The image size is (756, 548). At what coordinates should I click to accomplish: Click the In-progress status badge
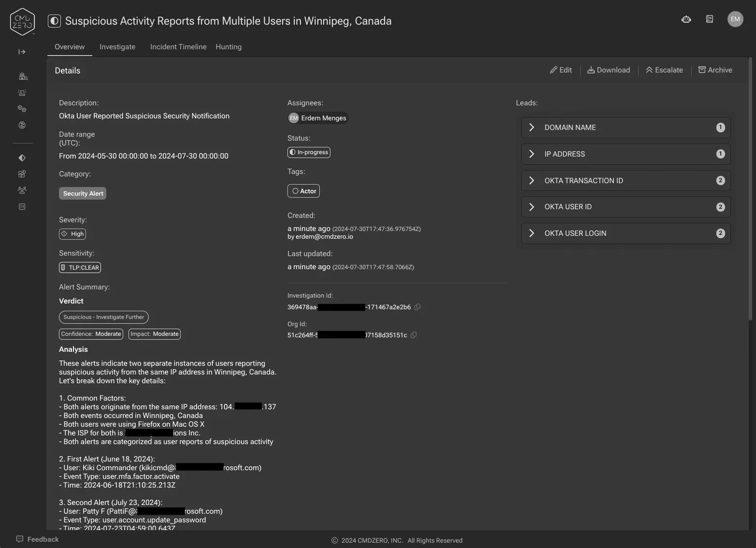tap(309, 152)
